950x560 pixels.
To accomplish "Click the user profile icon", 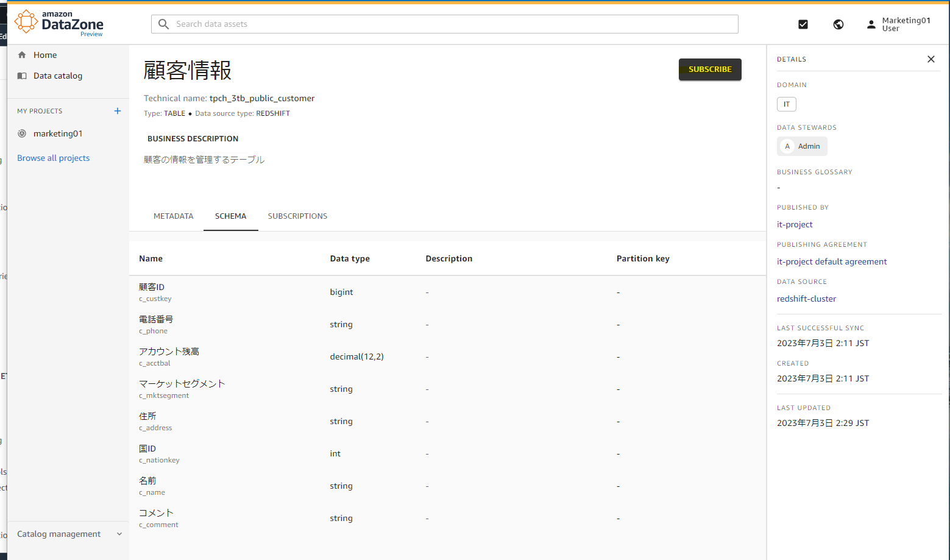I will pyautogui.click(x=871, y=24).
